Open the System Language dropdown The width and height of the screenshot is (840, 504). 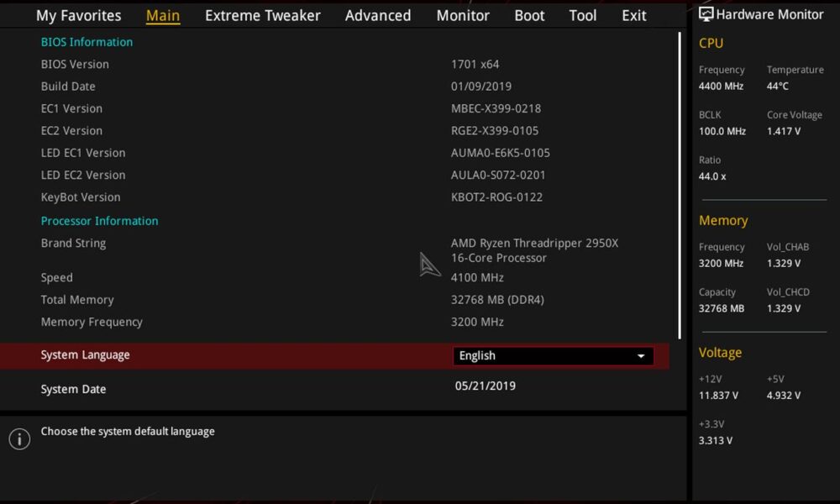553,355
